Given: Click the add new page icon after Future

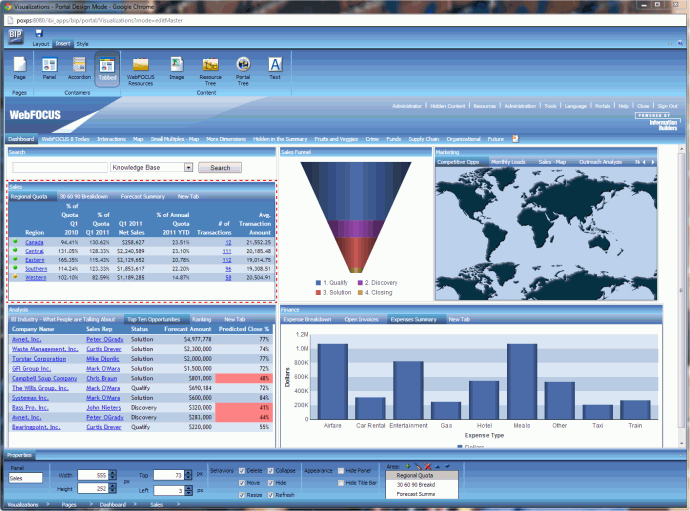Looking at the screenshot, I should coord(515,139).
